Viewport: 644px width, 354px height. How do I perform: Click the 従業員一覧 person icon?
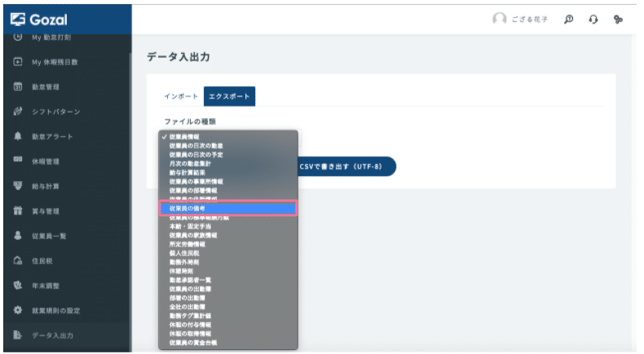(x=18, y=236)
